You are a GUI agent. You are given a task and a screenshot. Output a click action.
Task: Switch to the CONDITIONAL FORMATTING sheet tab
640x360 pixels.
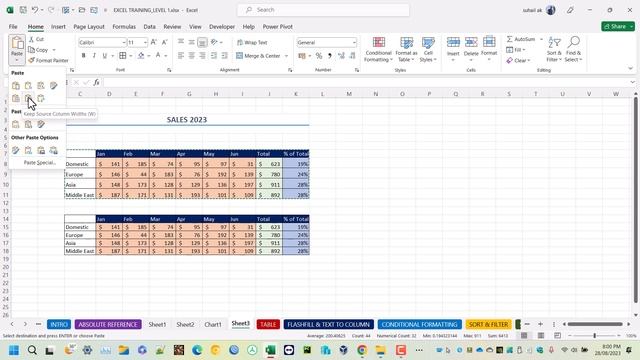tap(420, 324)
